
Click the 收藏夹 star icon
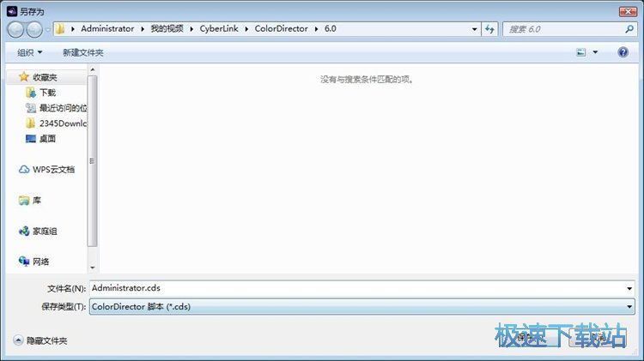point(24,76)
